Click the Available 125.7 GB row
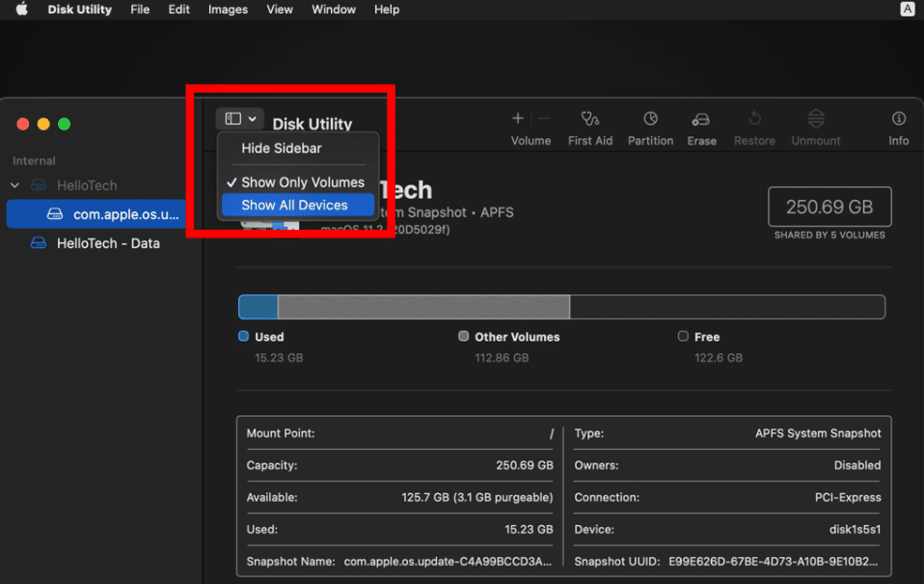Screen dimensions: 924x584 399,497
